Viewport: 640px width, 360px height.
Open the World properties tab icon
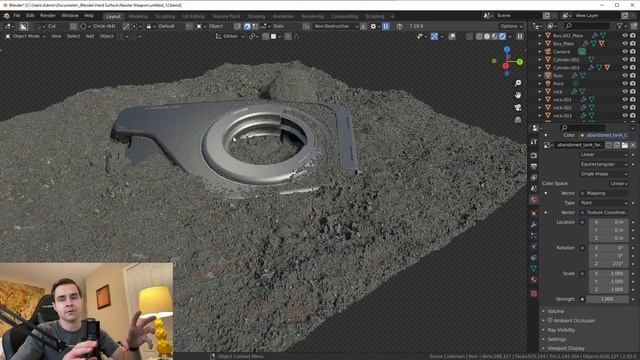click(534, 200)
